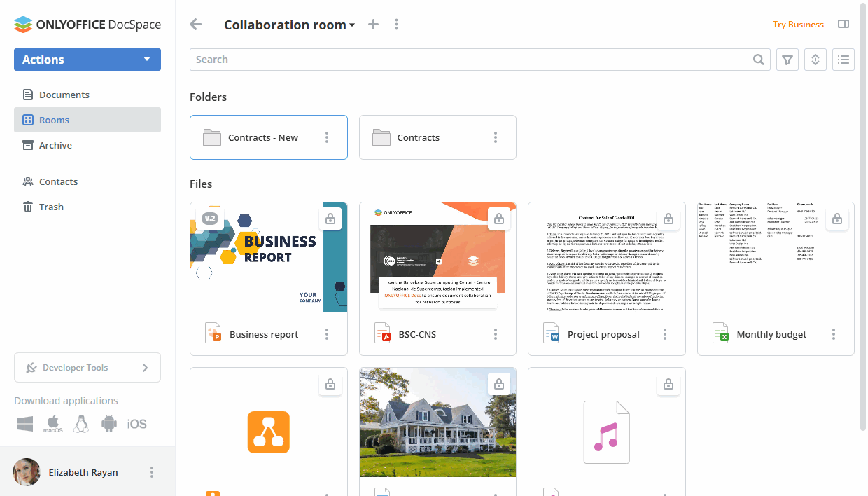Expand Developer Tools
Screen dimensions: 868x496
[x=87, y=368]
